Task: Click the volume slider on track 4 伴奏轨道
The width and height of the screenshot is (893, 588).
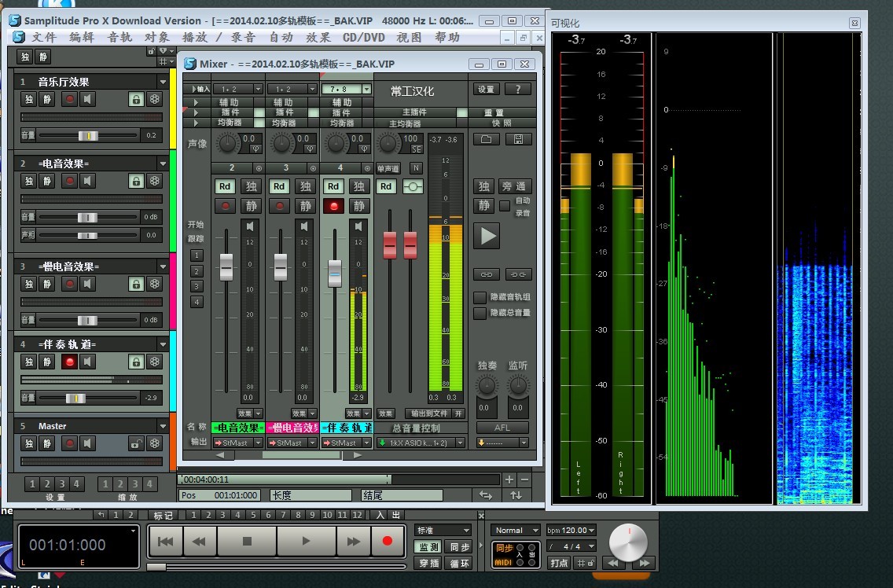Action: [x=75, y=399]
